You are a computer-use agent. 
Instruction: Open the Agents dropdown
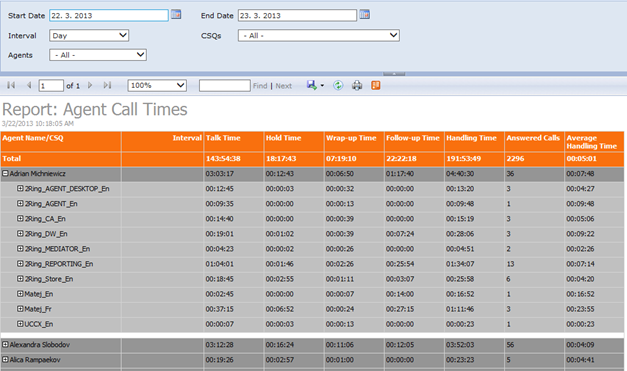[x=98, y=55]
